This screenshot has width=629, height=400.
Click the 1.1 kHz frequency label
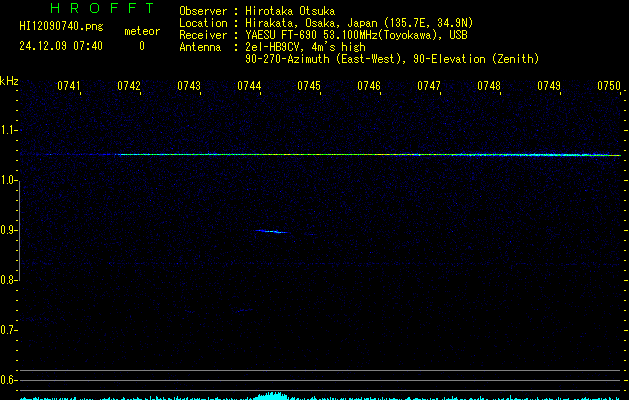coord(8,130)
